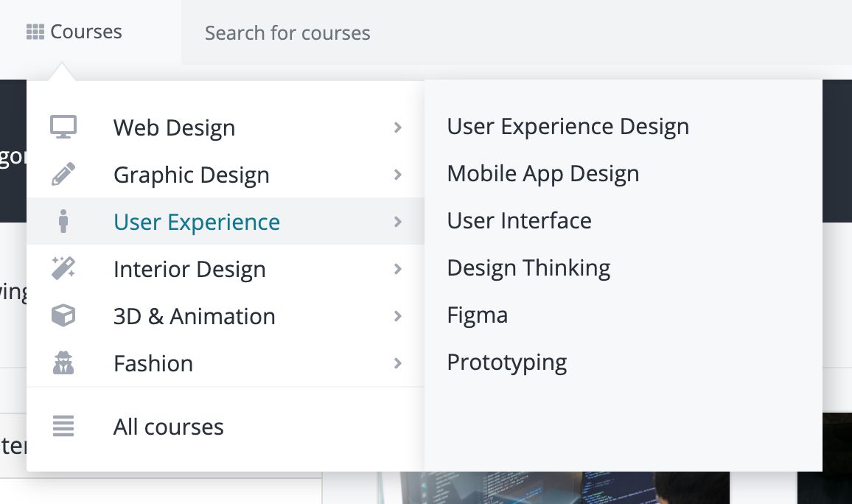Click the grid icon next to Courses
The image size is (852, 504).
tap(35, 32)
